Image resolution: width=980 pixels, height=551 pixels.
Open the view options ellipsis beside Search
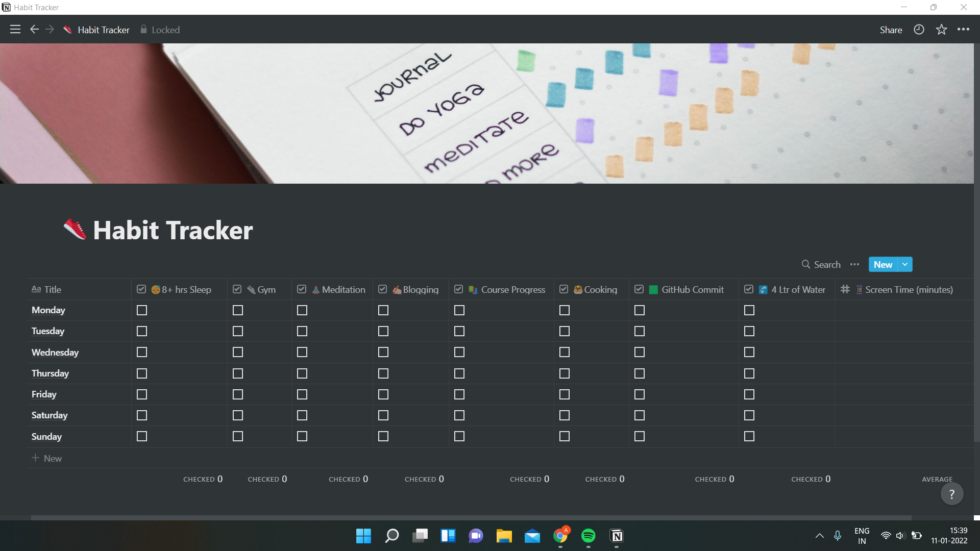[854, 264]
